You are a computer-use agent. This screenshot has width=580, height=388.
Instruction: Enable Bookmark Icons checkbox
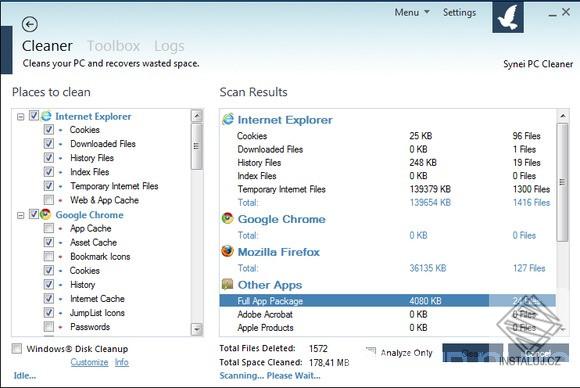pyautogui.click(x=48, y=257)
